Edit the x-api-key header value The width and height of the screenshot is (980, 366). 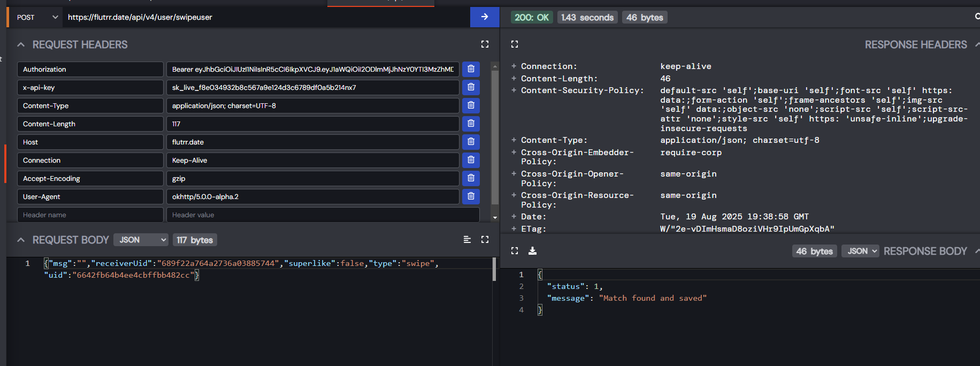coord(313,87)
